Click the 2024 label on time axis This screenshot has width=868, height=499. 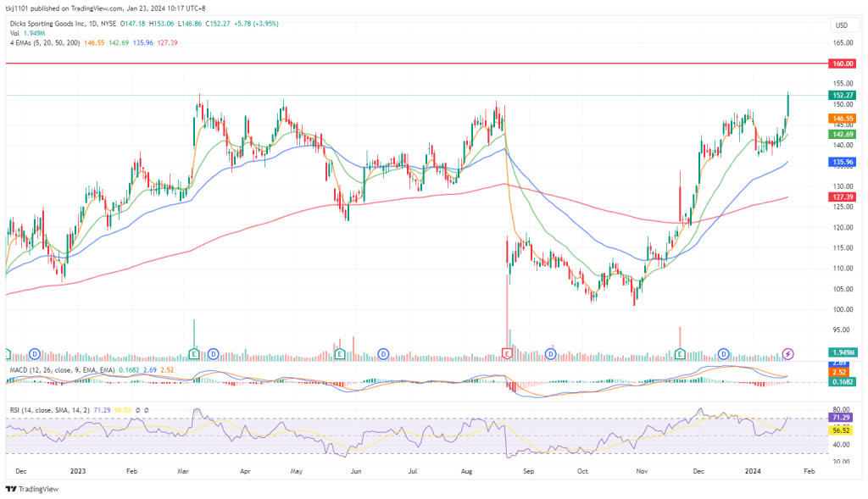click(x=753, y=471)
